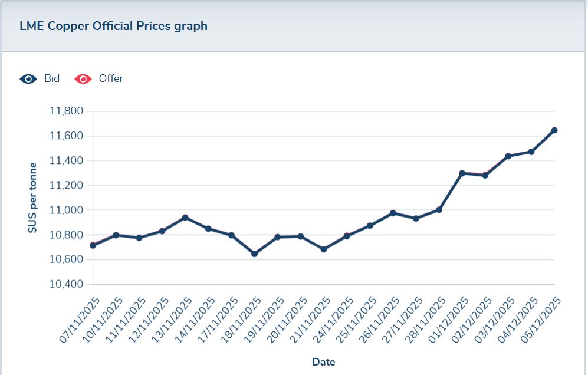Select the 21/11/2025 data point
This screenshot has height=375, width=588.
pos(324,249)
